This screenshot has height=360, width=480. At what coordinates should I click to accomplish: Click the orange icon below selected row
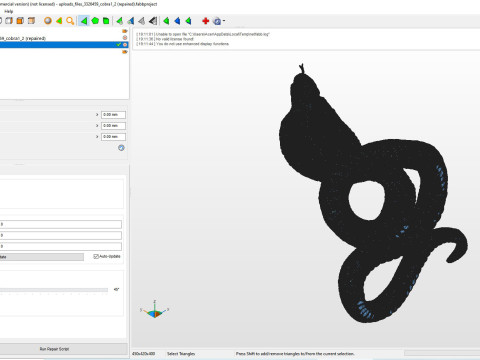[125, 52]
